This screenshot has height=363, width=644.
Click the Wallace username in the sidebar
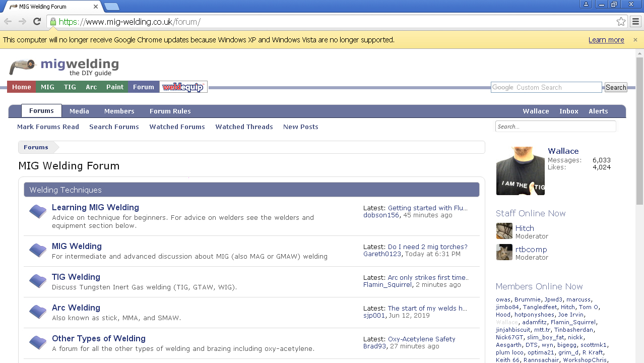click(x=563, y=151)
